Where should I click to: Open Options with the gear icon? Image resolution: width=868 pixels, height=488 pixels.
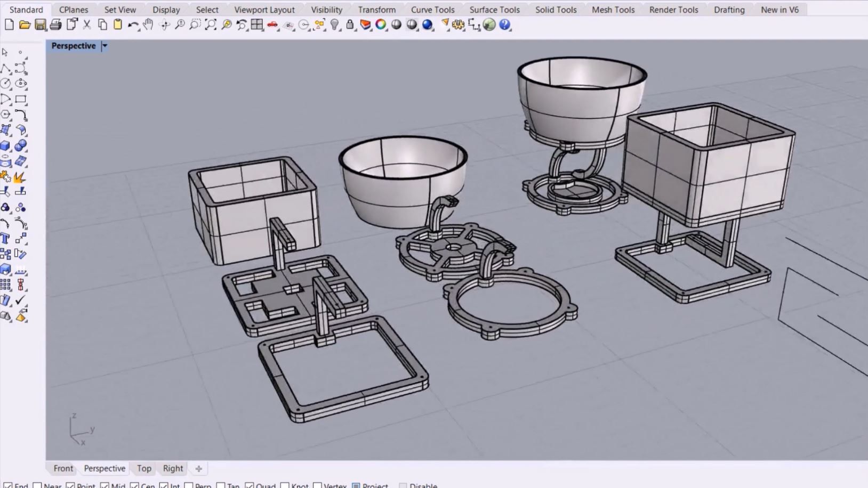click(459, 25)
